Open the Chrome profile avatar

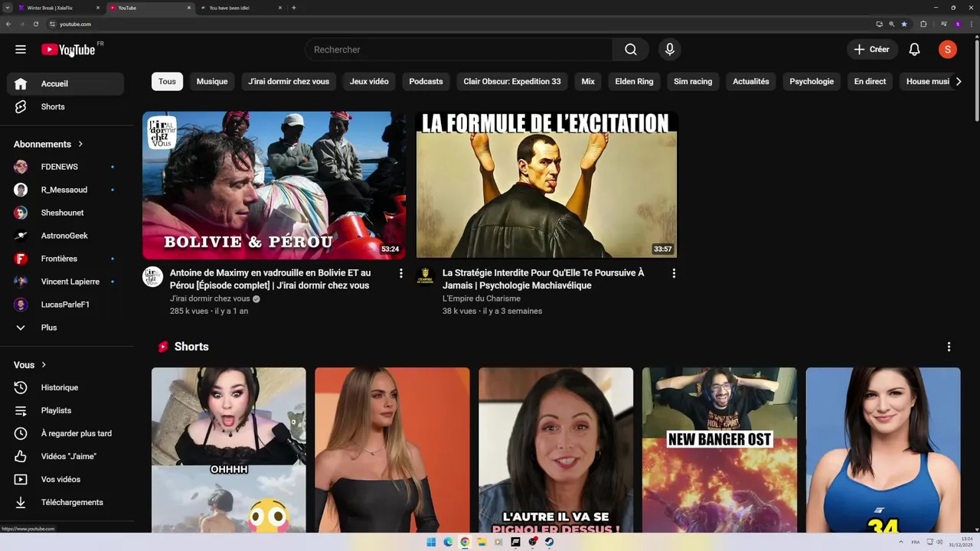[957, 24]
